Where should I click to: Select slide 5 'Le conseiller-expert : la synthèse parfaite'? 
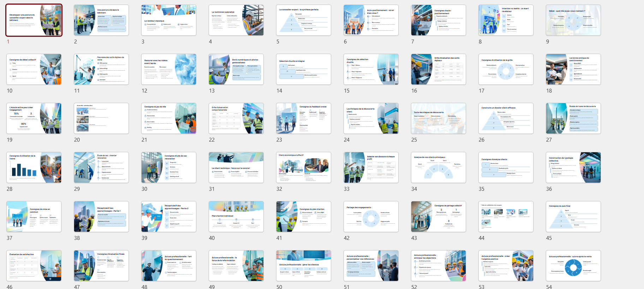point(304,20)
